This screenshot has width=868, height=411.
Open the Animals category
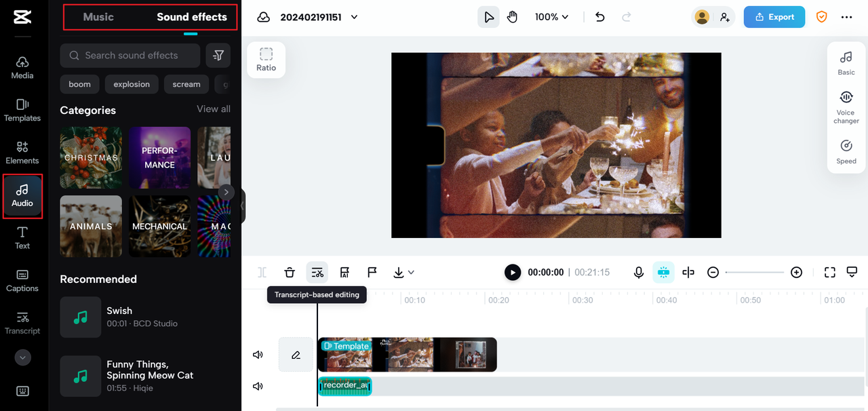(91, 227)
